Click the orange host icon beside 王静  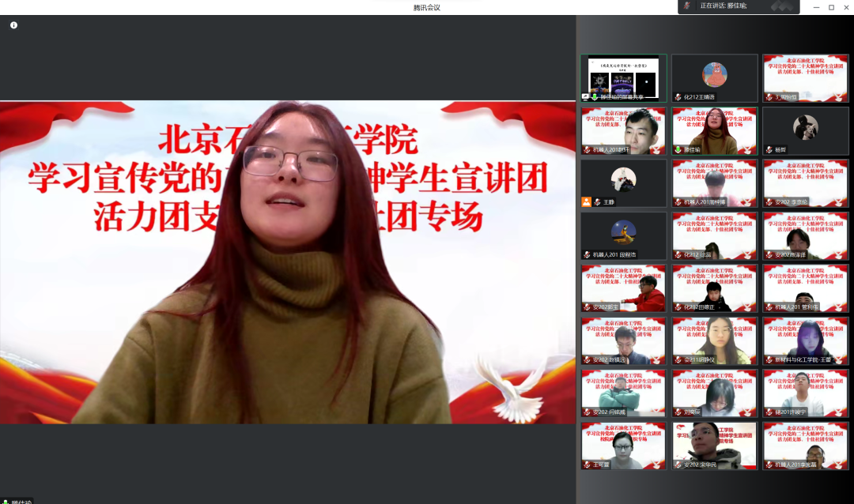[x=586, y=202]
